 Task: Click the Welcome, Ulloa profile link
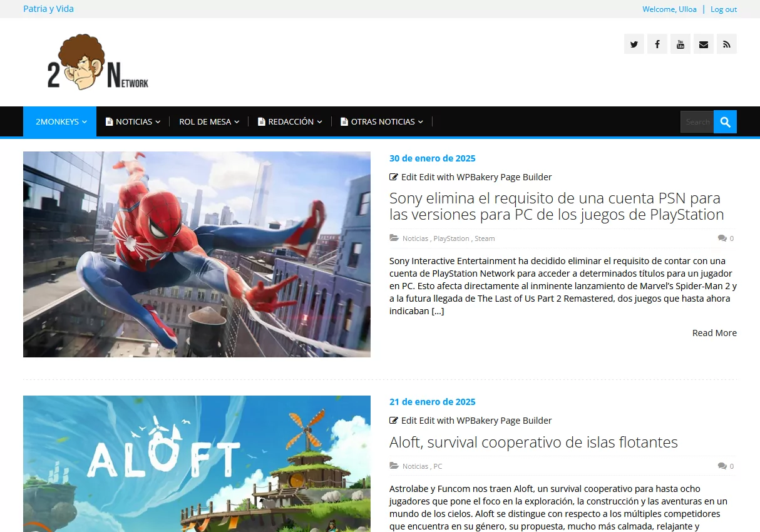pos(669,9)
